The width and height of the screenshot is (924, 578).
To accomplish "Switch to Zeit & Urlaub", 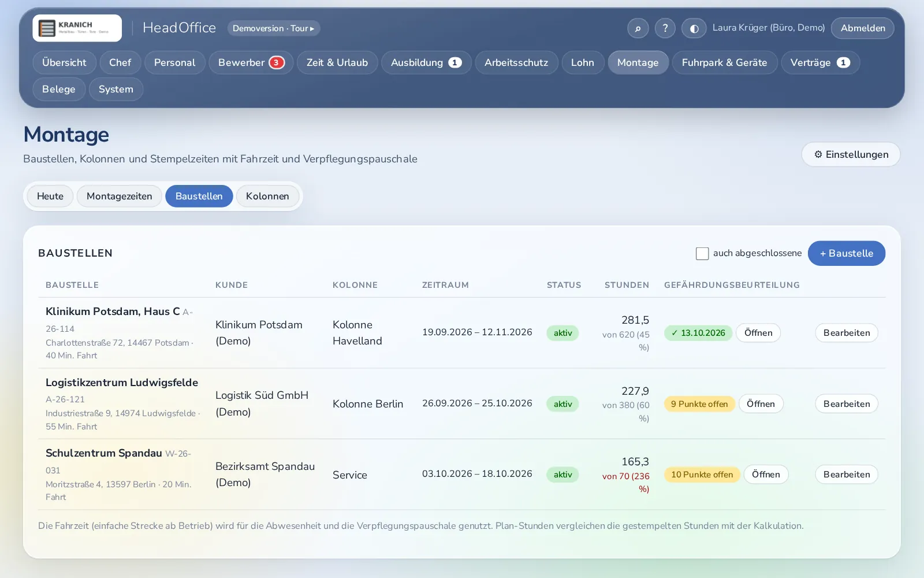I will (337, 62).
